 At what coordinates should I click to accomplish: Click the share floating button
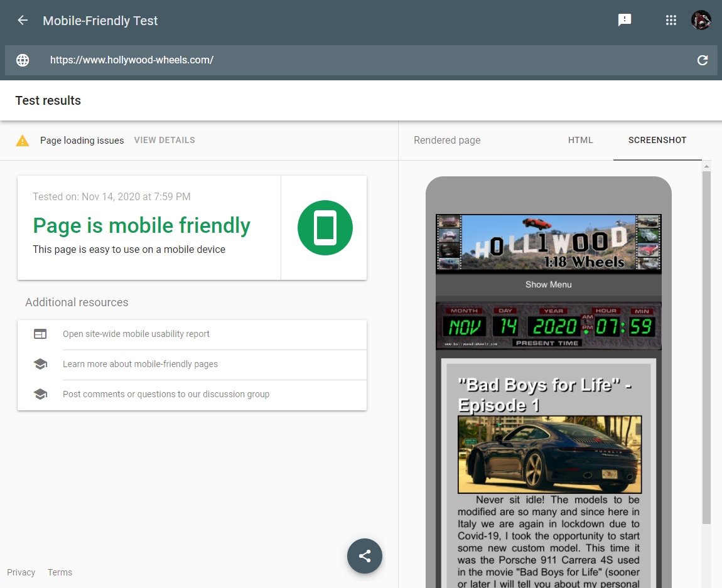[x=365, y=556]
